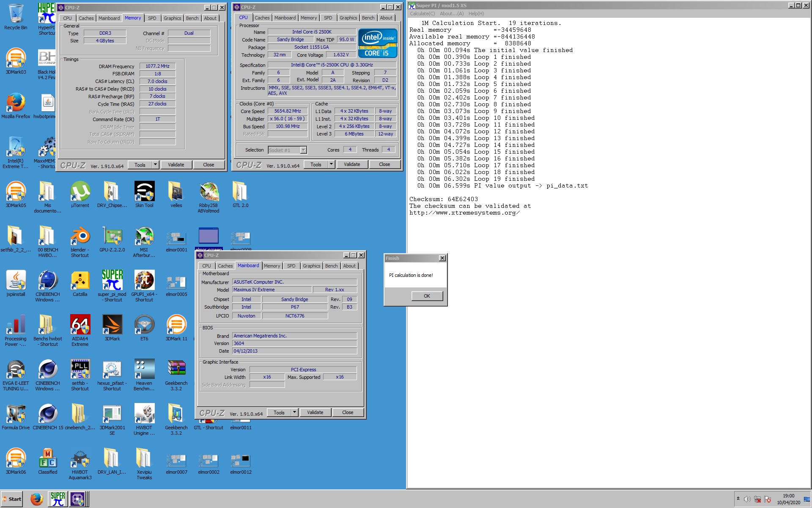
Task: Open AIDA64 Extreme desktop icon
Action: [80, 331]
